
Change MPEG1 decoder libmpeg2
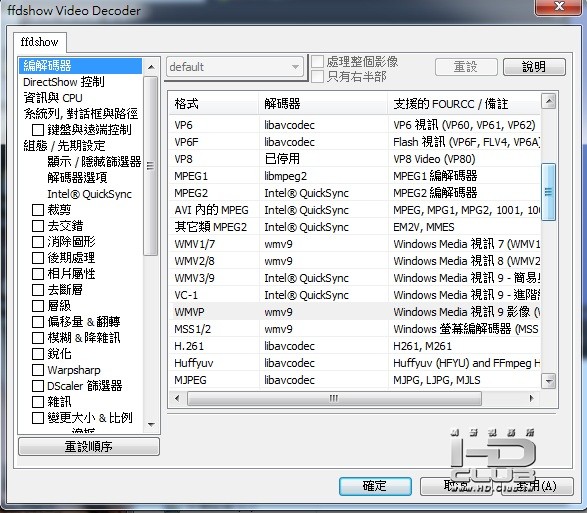coord(323,176)
